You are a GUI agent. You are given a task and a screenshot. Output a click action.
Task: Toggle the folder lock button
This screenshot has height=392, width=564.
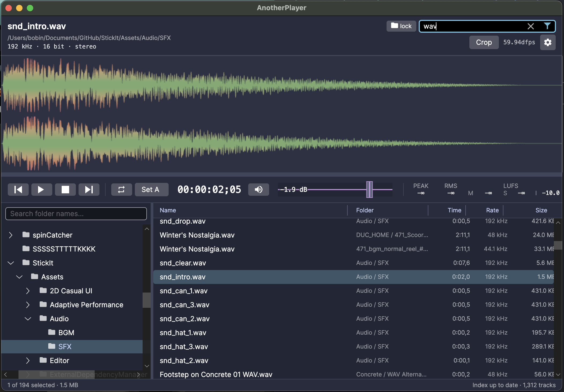click(401, 26)
